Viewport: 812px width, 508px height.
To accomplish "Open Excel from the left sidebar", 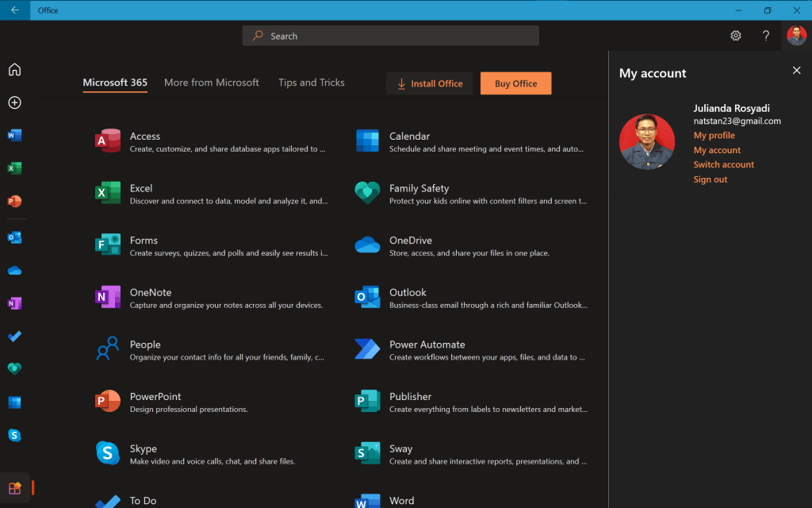I will (14, 168).
